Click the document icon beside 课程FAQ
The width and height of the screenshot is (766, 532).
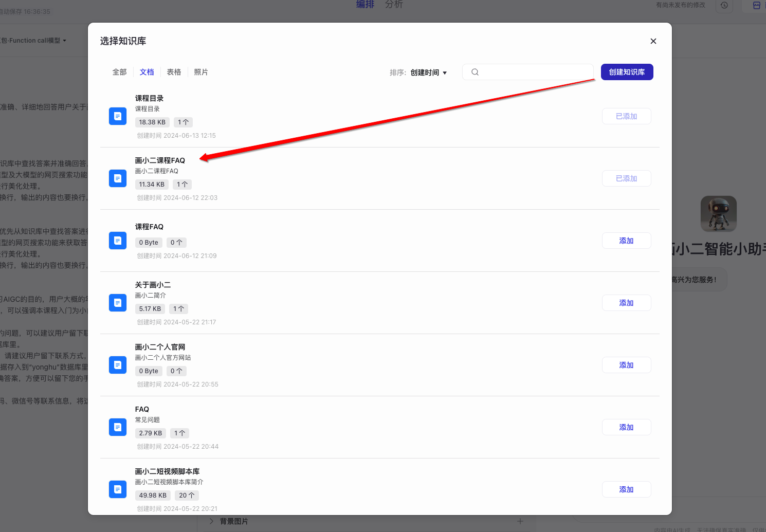tap(118, 241)
